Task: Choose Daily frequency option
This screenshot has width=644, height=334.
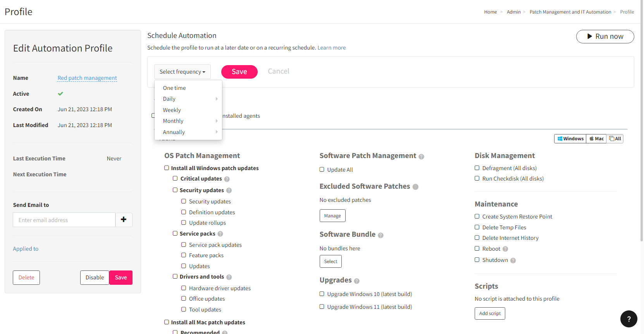Action: 188,99
